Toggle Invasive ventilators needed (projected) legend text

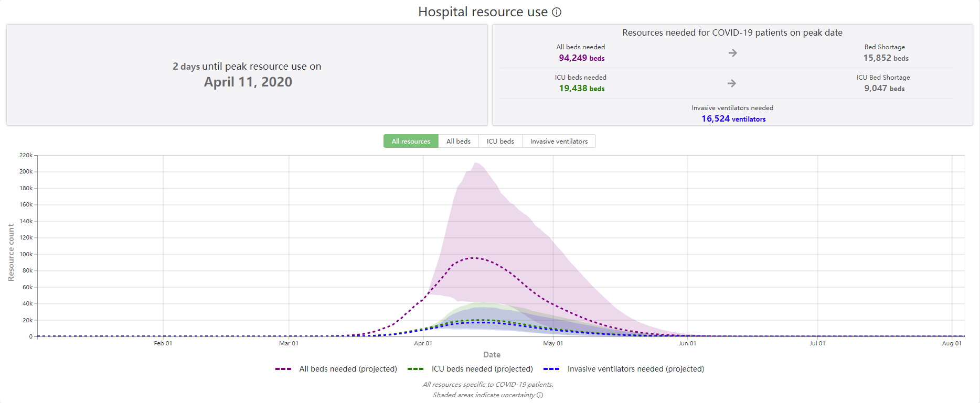point(635,369)
